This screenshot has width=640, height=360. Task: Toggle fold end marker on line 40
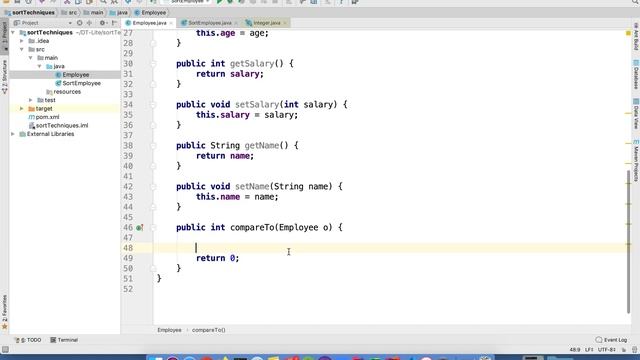click(153, 166)
